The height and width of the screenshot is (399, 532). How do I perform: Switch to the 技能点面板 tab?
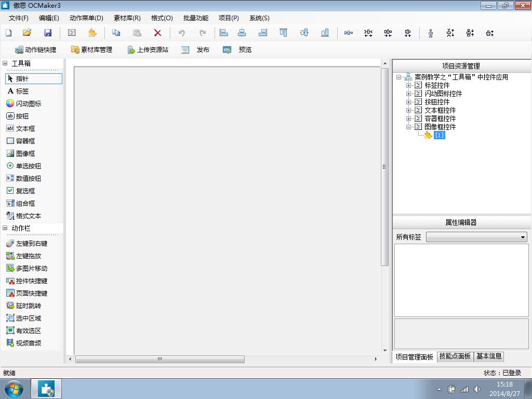(455, 356)
